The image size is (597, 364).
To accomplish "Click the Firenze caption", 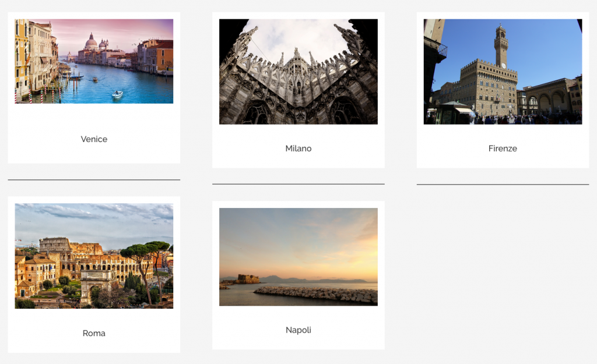I will (503, 149).
